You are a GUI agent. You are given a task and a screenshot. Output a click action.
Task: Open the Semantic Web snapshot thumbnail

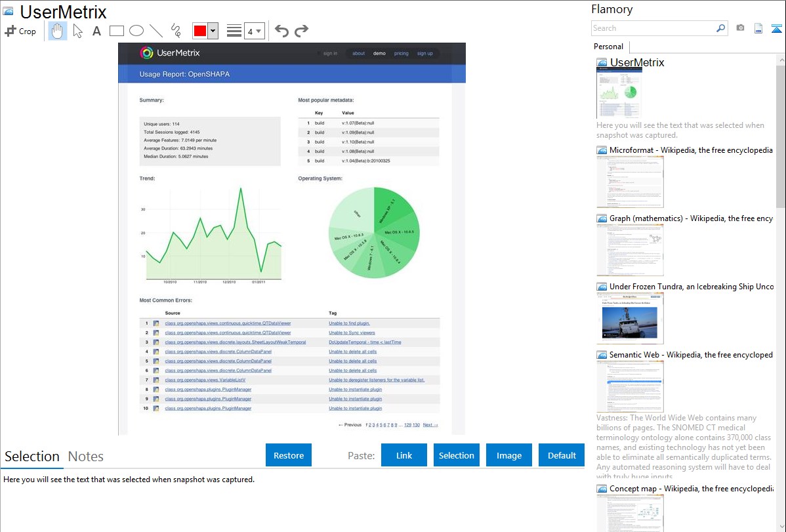point(630,386)
